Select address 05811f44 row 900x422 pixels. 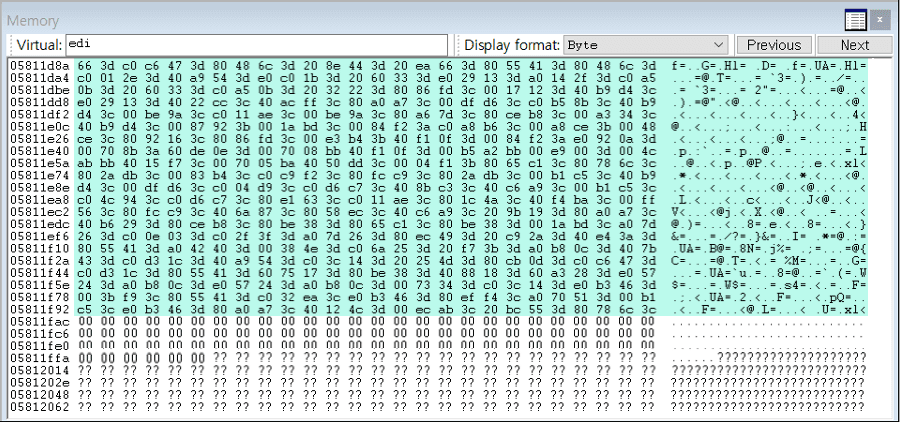(40, 272)
